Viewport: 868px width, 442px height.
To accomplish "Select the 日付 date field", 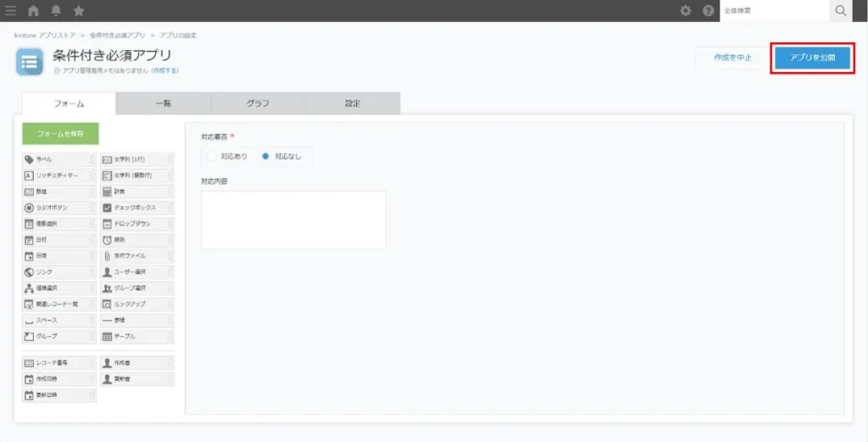I will click(59, 240).
